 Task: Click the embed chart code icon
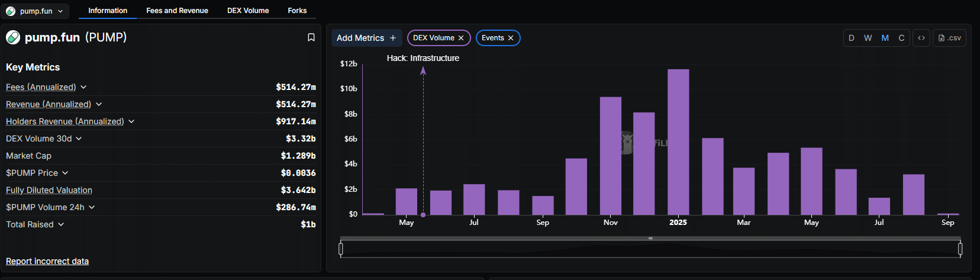[x=921, y=38]
